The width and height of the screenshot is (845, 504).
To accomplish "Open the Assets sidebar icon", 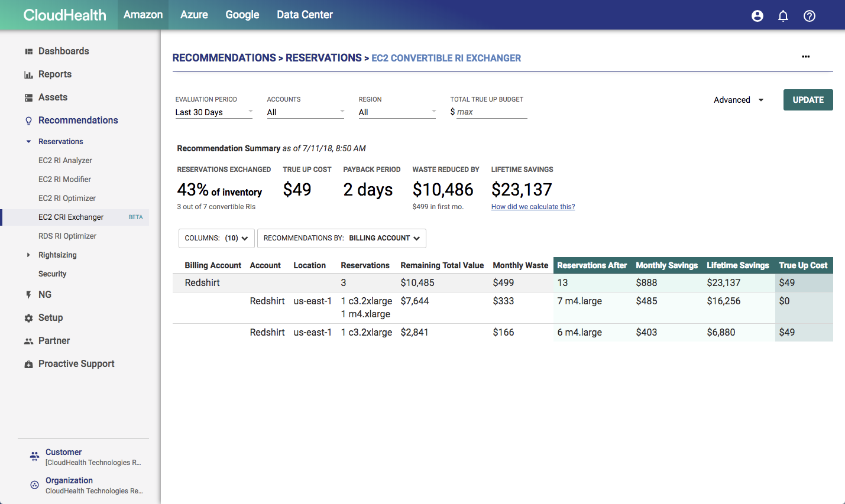I will (28, 97).
